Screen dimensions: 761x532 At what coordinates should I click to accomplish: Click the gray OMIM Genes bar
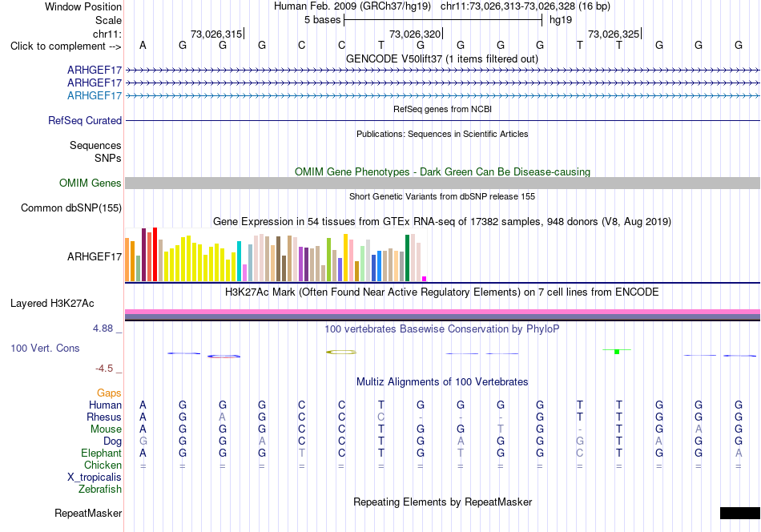pyautogui.click(x=442, y=183)
